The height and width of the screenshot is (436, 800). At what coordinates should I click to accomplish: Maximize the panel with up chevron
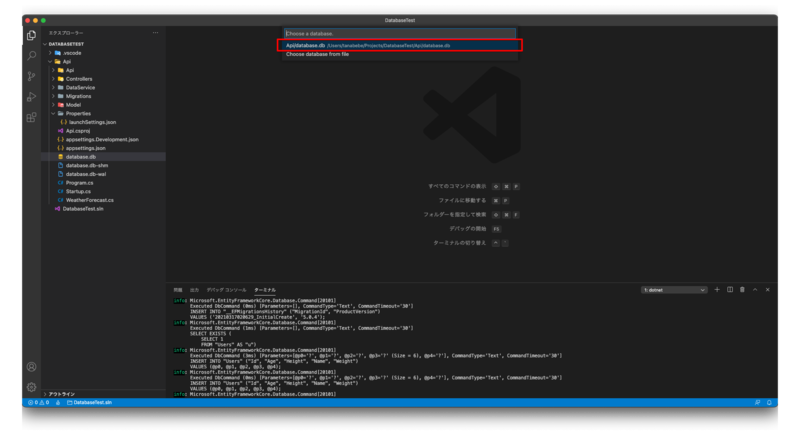755,290
